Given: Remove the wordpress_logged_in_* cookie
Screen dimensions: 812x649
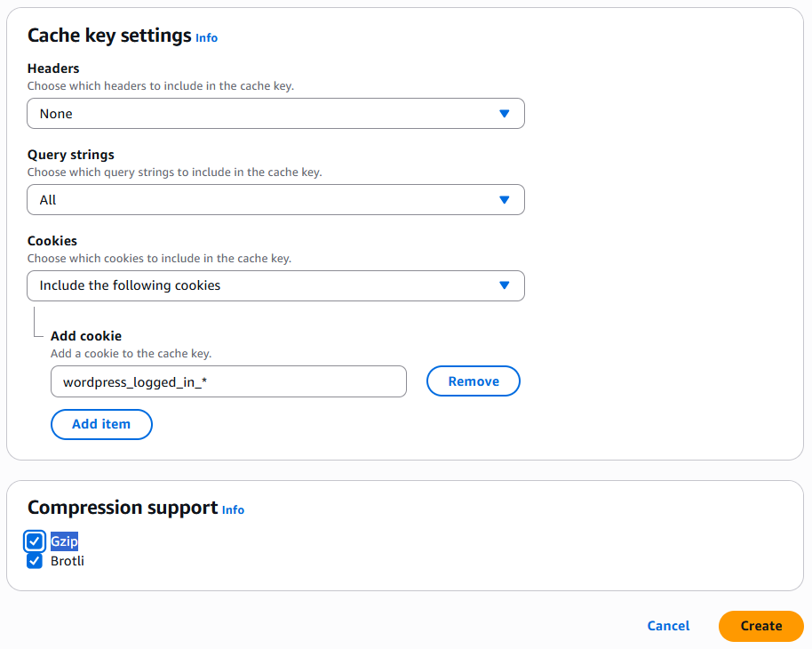Looking at the screenshot, I should pyautogui.click(x=473, y=381).
